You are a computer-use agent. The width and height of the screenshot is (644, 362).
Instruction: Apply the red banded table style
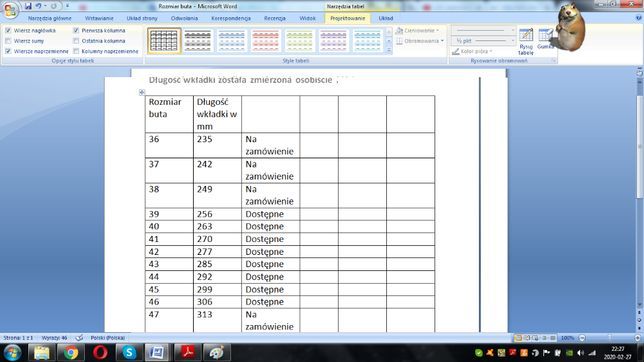coord(265,41)
